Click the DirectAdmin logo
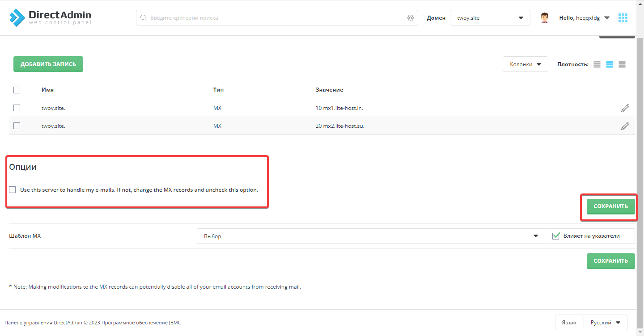 click(x=50, y=17)
